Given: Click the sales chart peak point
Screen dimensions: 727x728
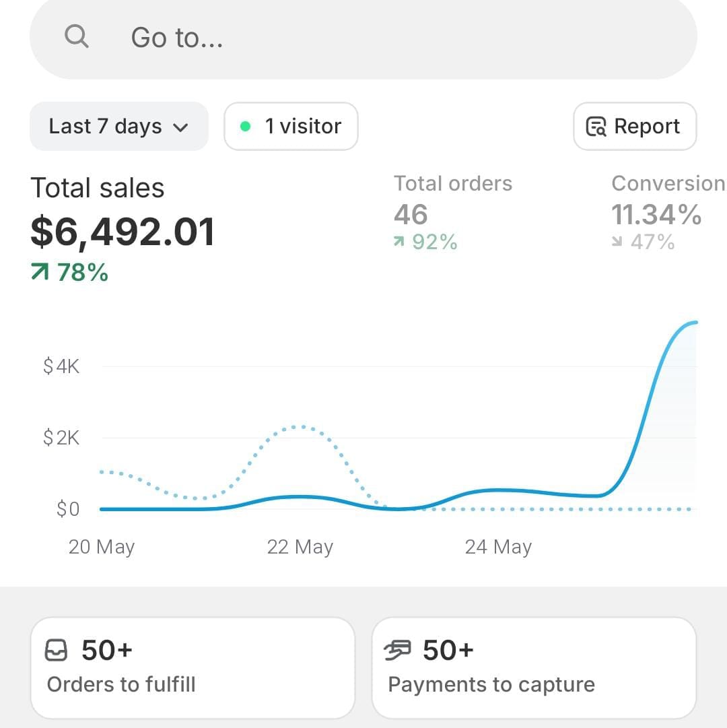Looking at the screenshot, I should click(x=693, y=323).
